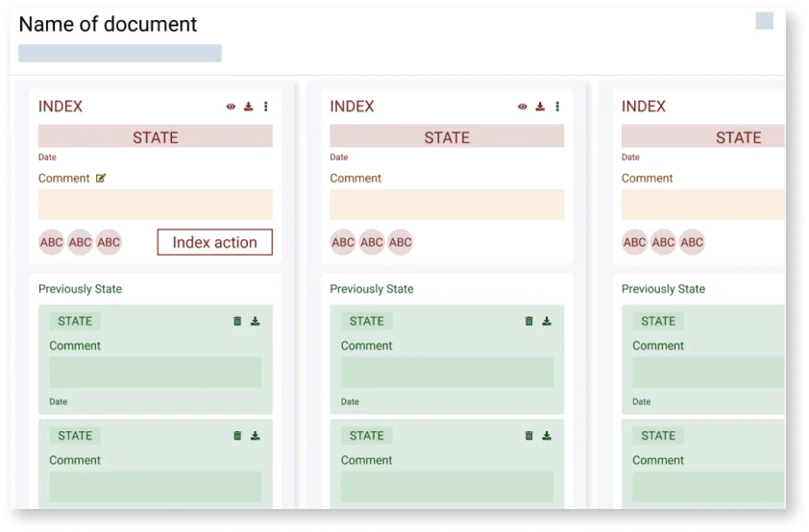Download the upper previous state in left card
The image size is (809, 532).
click(x=255, y=321)
